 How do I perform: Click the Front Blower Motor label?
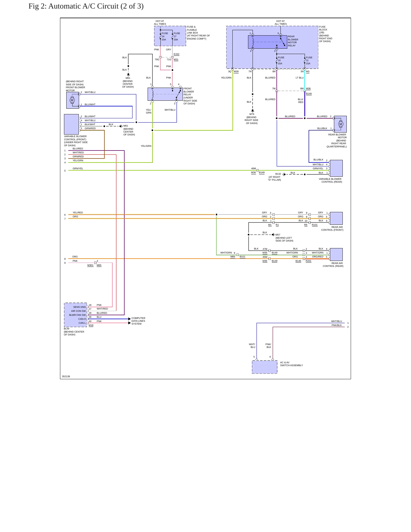tap(75, 89)
